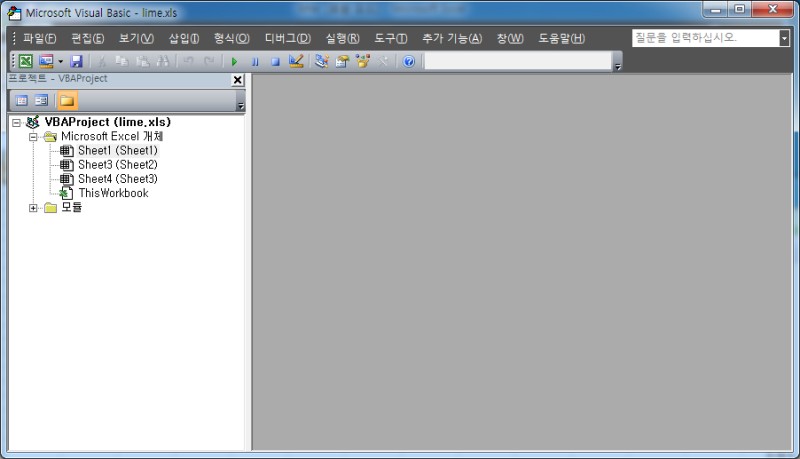Click the Reset stop square icon
The height and width of the screenshot is (459, 800).
tap(275, 62)
